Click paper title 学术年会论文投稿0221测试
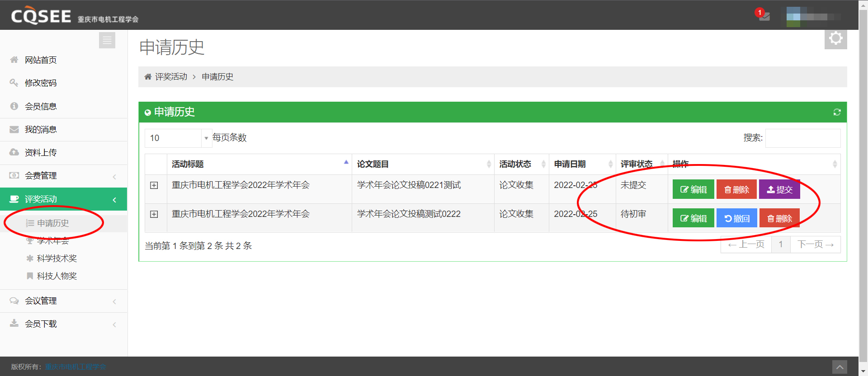Image resolution: width=868 pixels, height=376 pixels. 409,185
